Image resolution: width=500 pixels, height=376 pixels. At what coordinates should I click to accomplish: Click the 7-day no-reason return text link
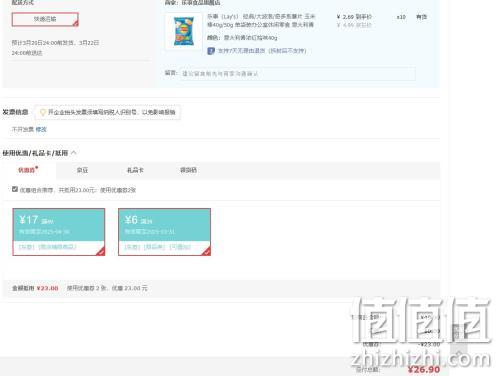click(x=262, y=51)
